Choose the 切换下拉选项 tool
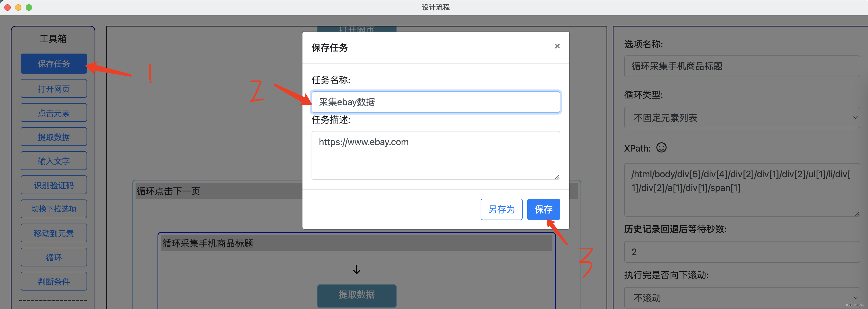Screen dimensions: 868x309 (54, 209)
